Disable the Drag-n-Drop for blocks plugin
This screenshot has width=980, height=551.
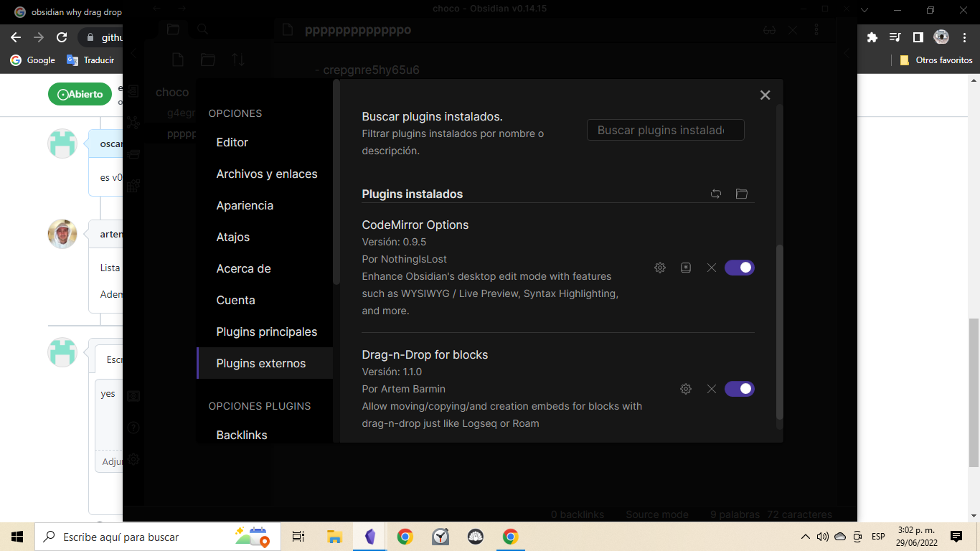[x=740, y=388]
